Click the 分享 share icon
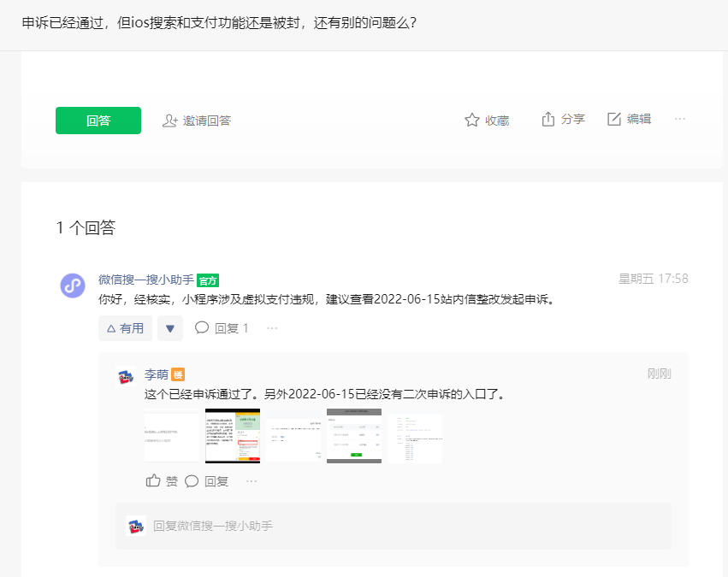Viewport: 728px width, 577px height. click(547, 119)
